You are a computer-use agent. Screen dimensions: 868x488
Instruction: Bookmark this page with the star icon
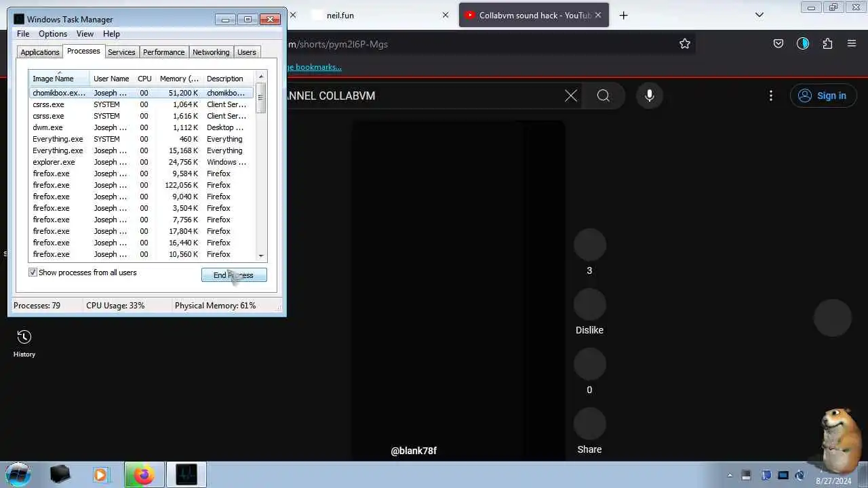pyautogui.click(x=685, y=44)
